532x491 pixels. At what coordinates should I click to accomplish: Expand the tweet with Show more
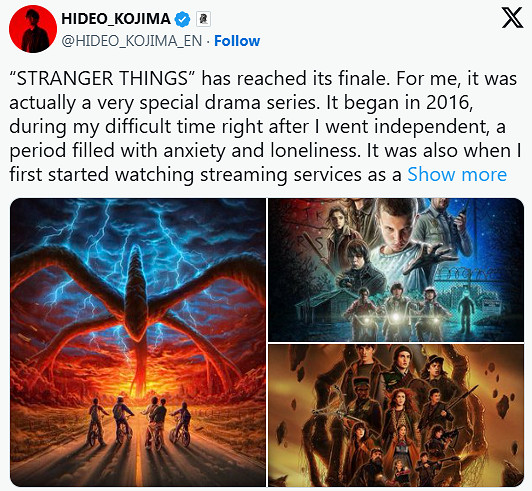tap(457, 175)
